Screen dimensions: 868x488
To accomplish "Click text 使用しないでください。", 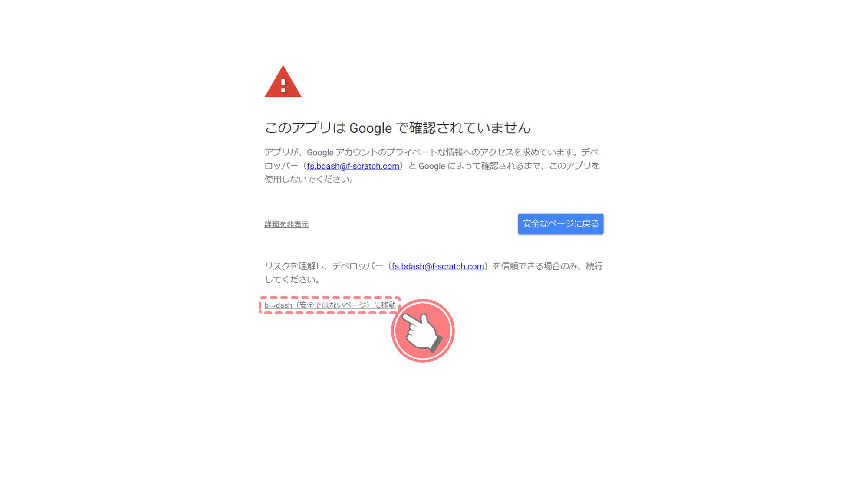I will tap(310, 179).
